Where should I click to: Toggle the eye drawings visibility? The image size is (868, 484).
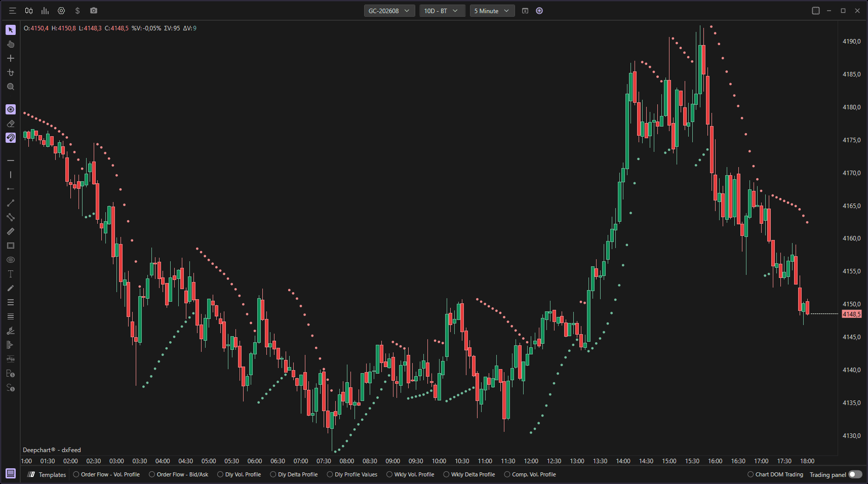pos(11,109)
